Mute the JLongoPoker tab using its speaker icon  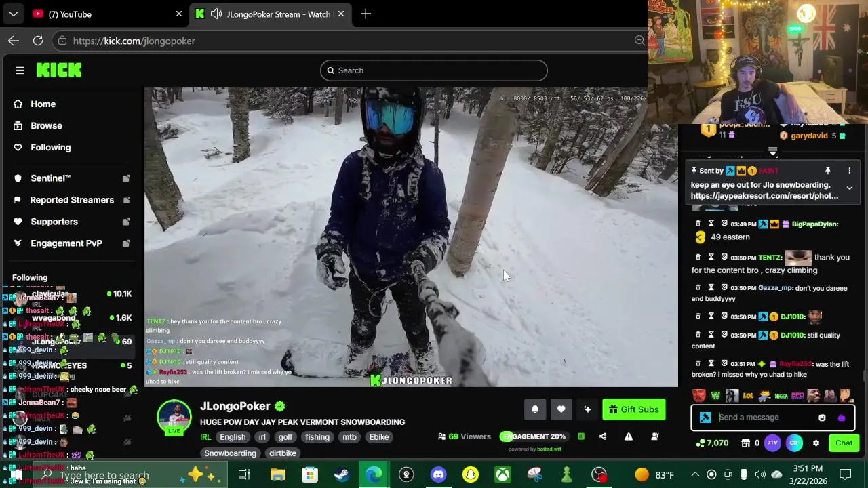pos(216,14)
